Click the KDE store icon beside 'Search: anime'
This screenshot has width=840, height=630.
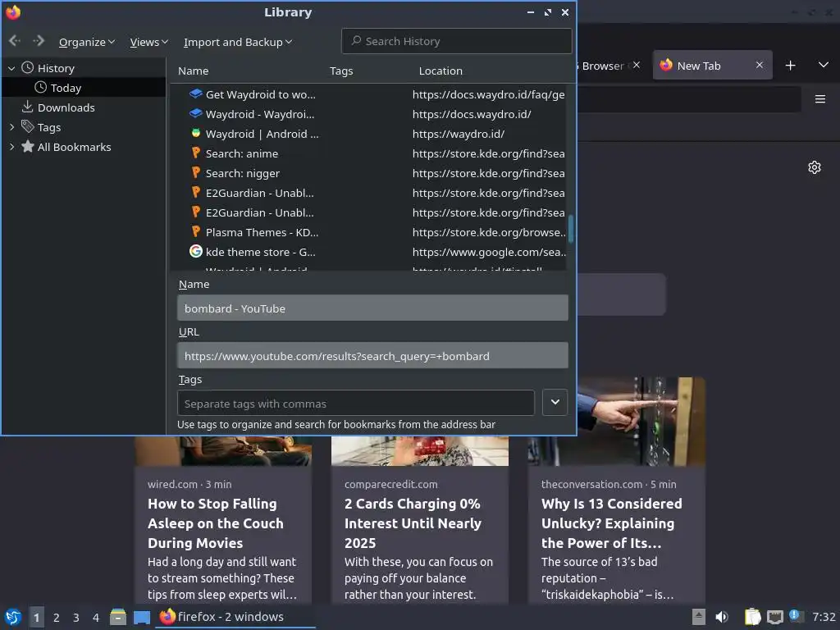click(196, 153)
